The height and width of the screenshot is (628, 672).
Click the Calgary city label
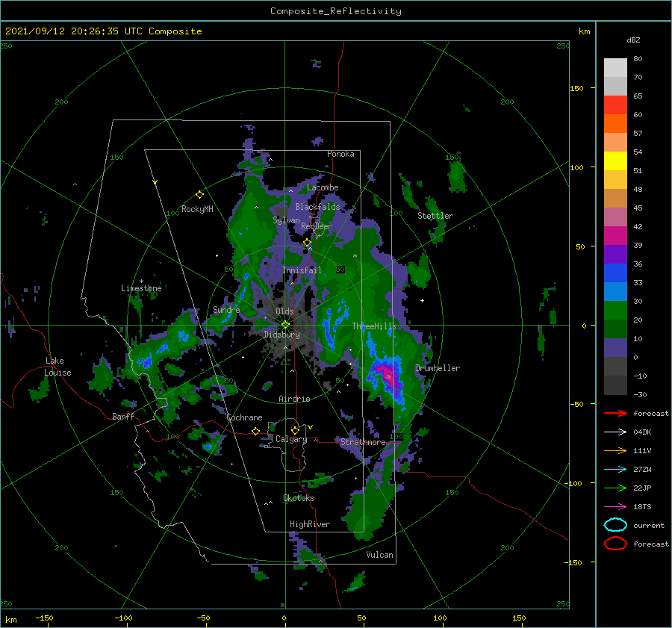click(x=291, y=439)
